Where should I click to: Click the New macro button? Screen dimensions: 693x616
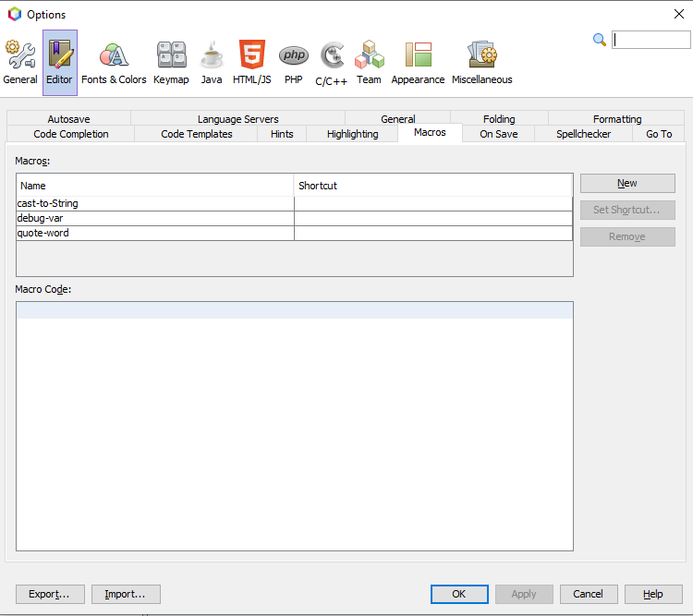pos(627,183)
